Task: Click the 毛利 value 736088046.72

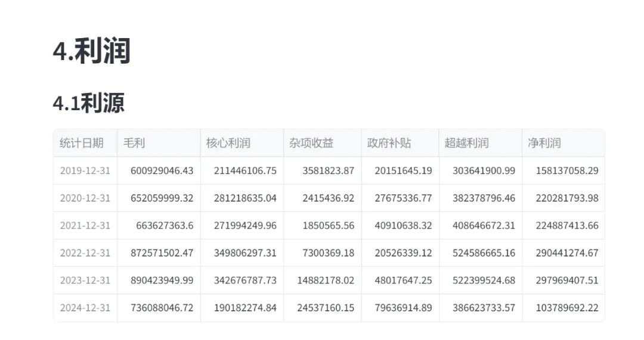Action: point(159,308)
